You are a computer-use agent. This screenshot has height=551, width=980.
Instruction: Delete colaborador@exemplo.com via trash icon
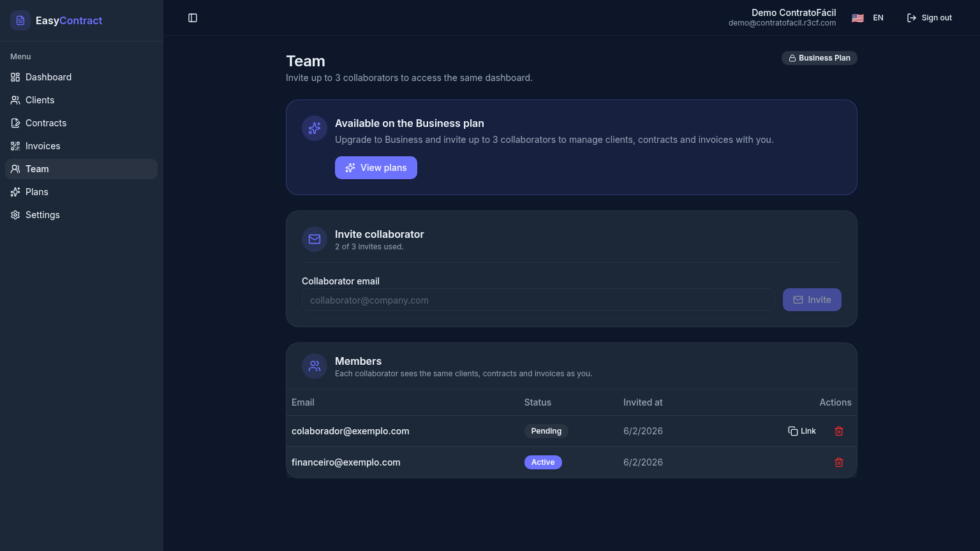pyautogui.click(x=839, y=431)
